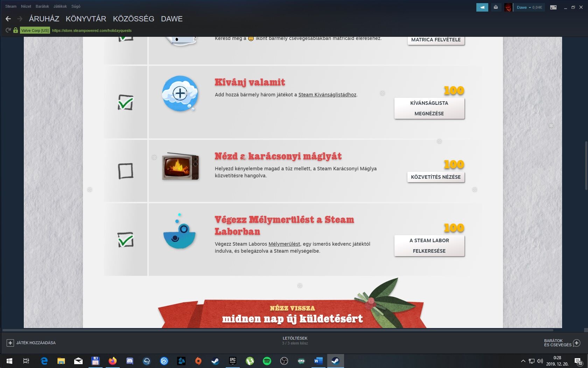
Task: Open the Nézet menu
Action: [26, 6]
